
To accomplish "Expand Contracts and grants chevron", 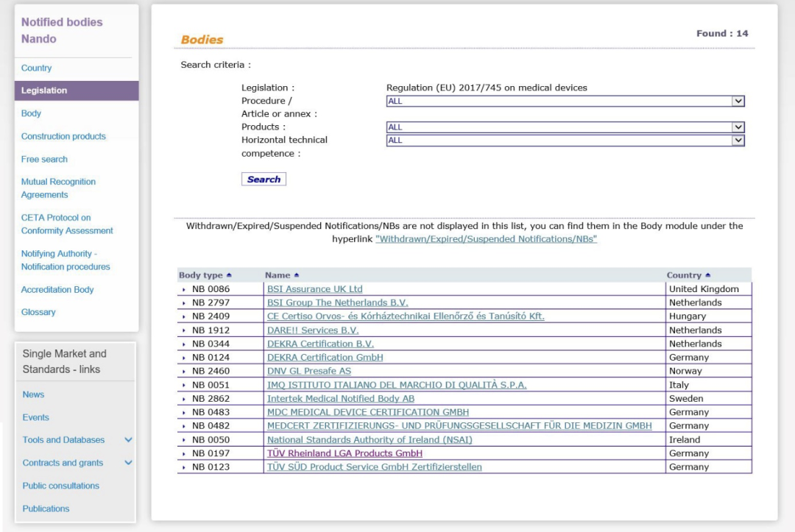I will click(x=128, y=463).
